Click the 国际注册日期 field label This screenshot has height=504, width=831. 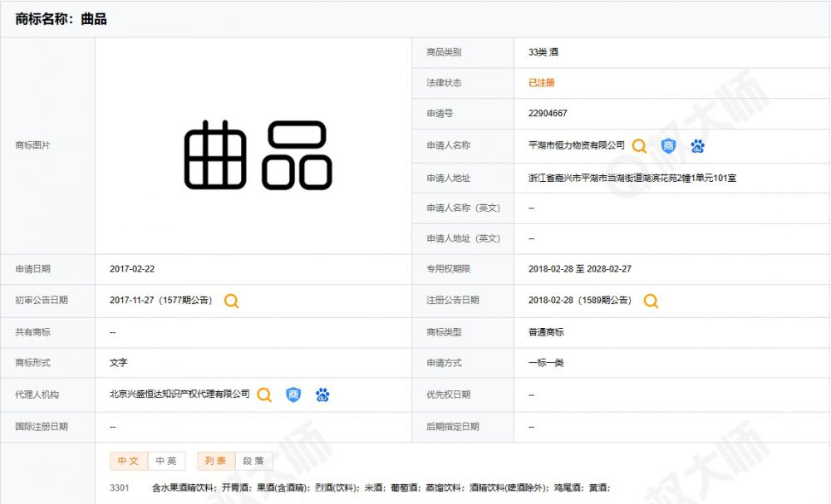point(42,427)
